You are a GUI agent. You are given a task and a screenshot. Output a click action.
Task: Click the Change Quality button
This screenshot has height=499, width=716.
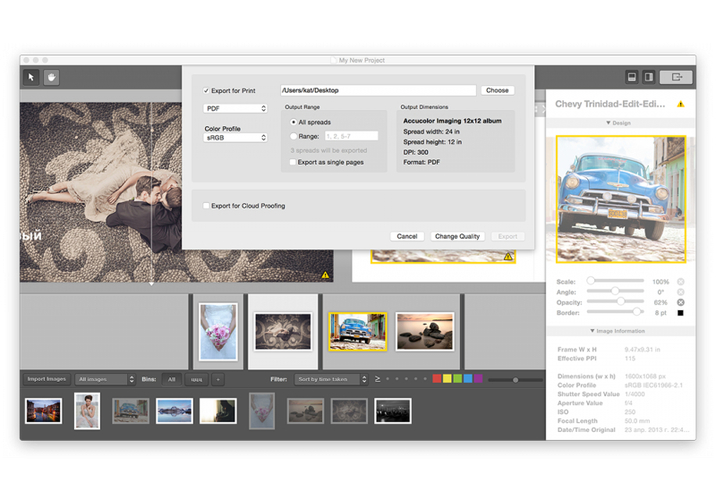[458, 237]
